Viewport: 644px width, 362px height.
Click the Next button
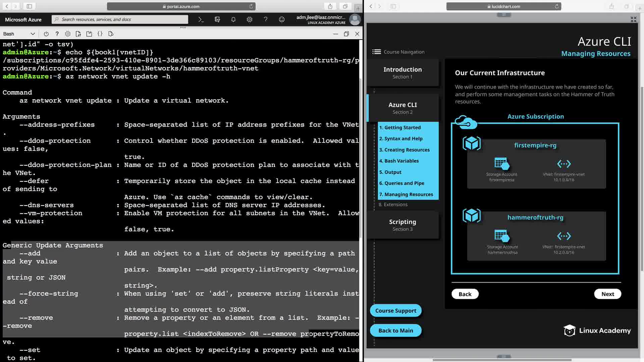(x=607, y=294)
